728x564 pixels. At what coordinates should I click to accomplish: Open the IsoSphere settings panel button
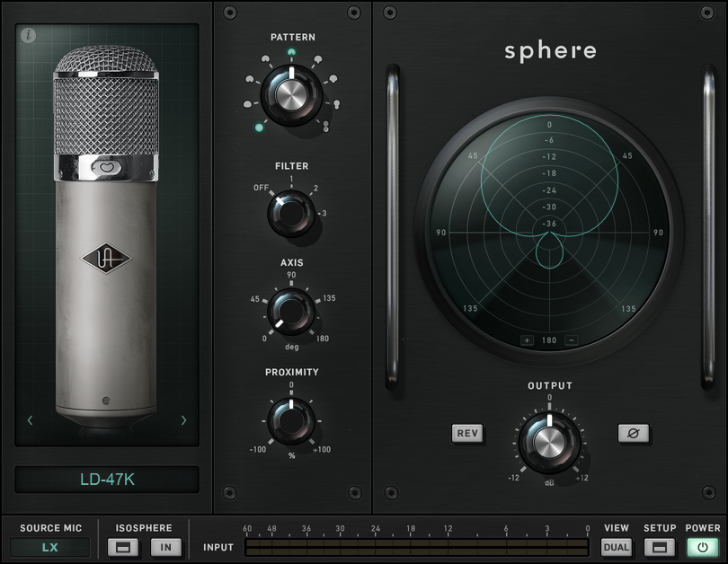pyautogui.click(x=122, y=547)
